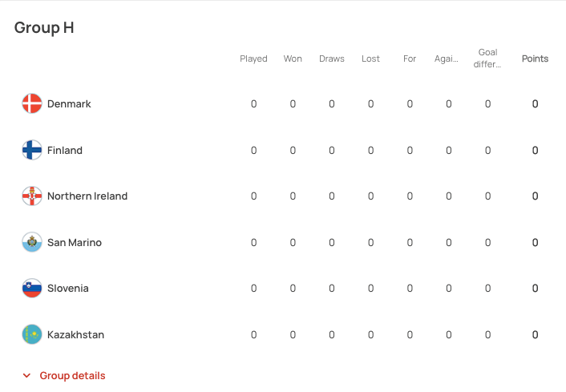Click the Slovenia flag icon
566x392 pixels.
[32, 288]
